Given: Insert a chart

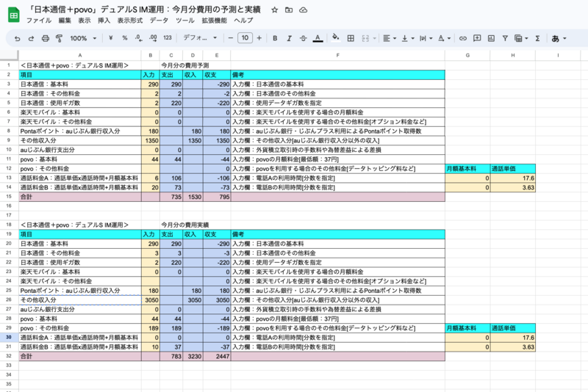Looking at the screenshot, I should [x=491, y=38].
